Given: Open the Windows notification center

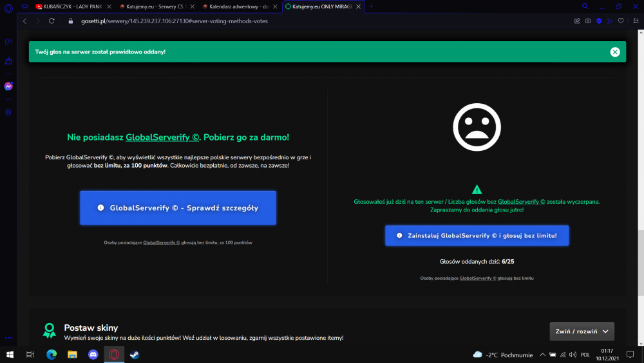Looking at the screenshot, I should pos(630,355).
